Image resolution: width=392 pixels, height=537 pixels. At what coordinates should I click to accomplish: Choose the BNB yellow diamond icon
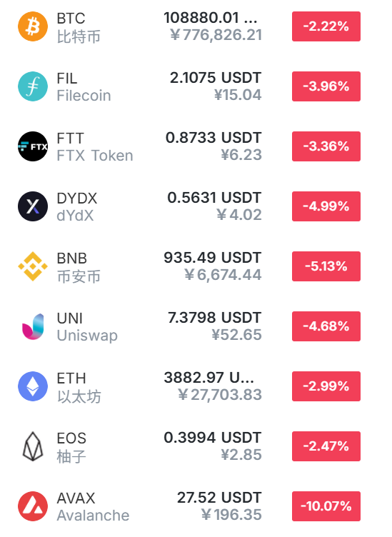(x=33, y=266)
